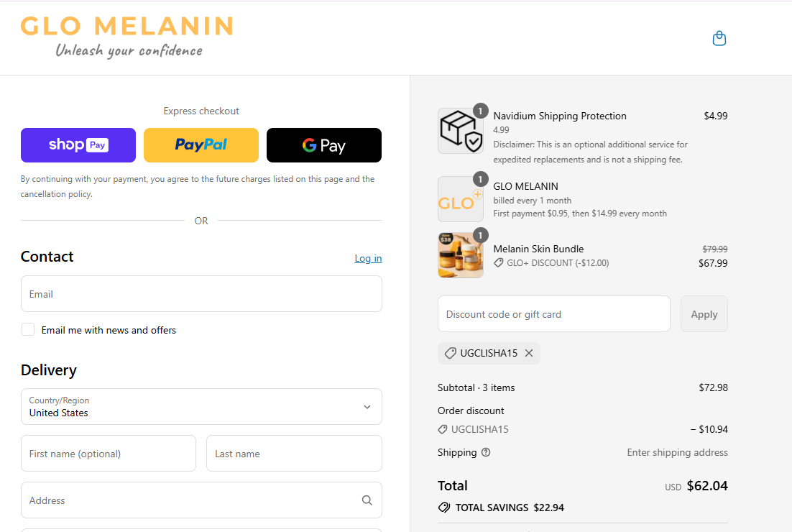Focus the Email input field

[201, 294]
